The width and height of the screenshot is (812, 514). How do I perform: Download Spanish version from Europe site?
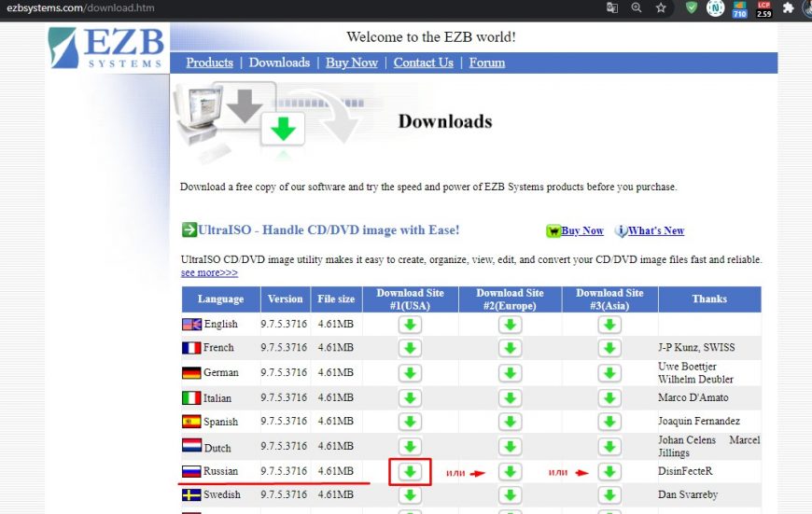[511, 422]
